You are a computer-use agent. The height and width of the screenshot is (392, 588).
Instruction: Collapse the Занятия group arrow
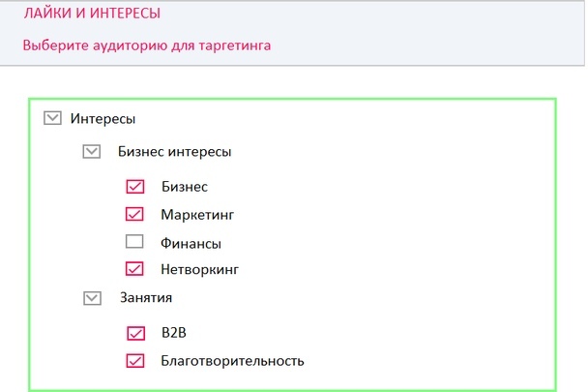(92, 298)
